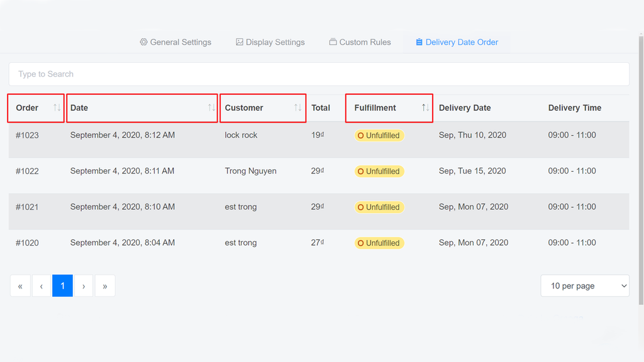Click the Unfulfilled badge for order #1021
The height and width of the screenshot is (362, 644).
379,207
